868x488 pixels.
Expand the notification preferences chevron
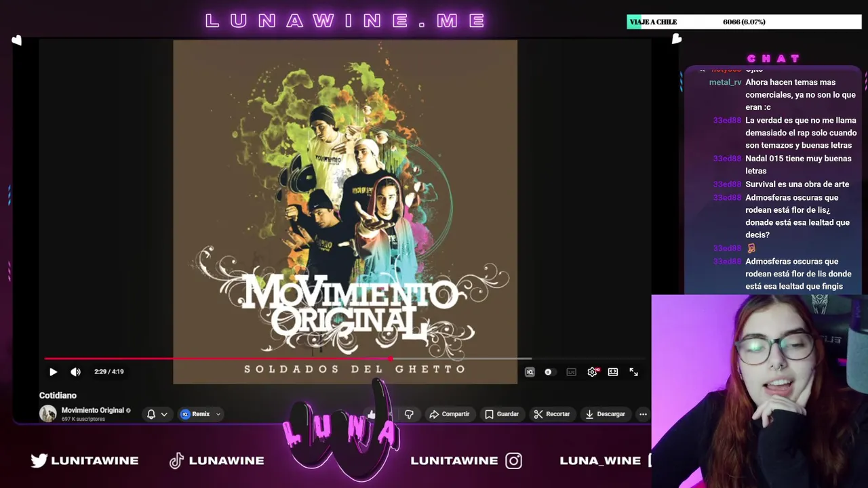[164, 414]
